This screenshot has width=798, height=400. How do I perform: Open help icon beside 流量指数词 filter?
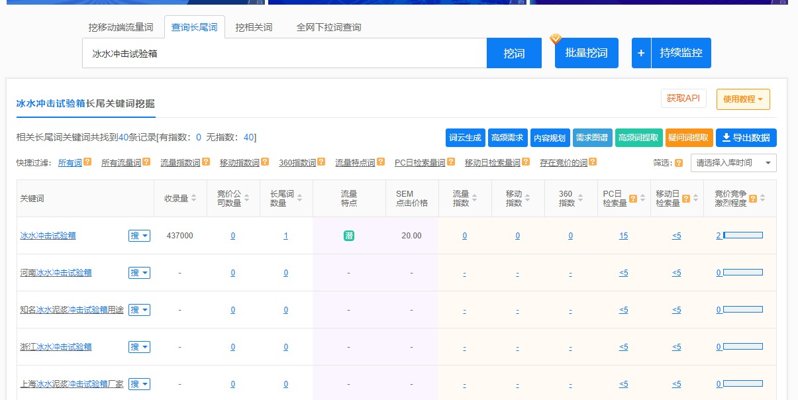[206, 162]
